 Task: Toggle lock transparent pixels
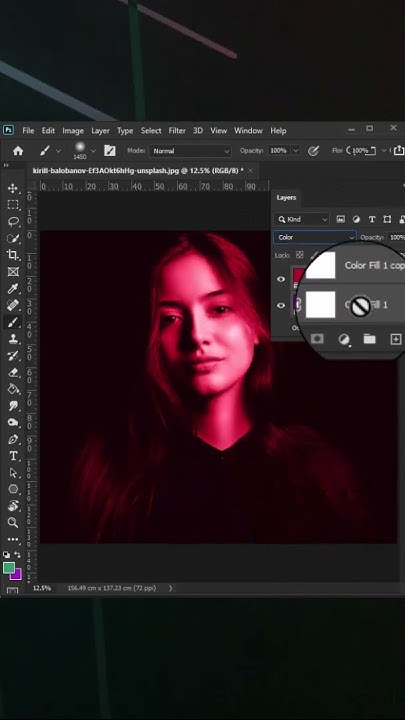(299, 255)
